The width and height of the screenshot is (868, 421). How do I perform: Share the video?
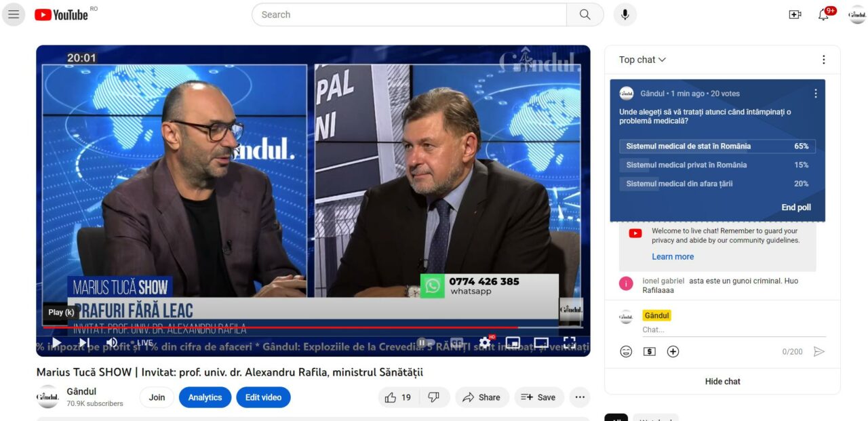(x=481, y=397)
